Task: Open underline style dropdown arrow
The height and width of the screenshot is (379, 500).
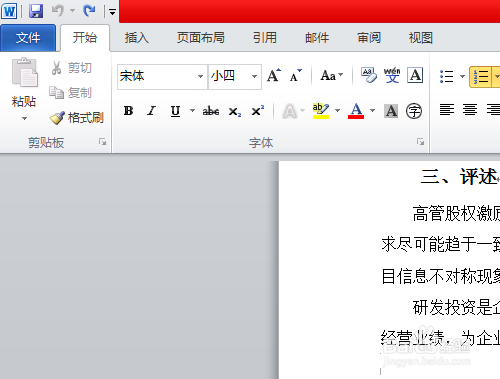Action: (x=192, y=110)
